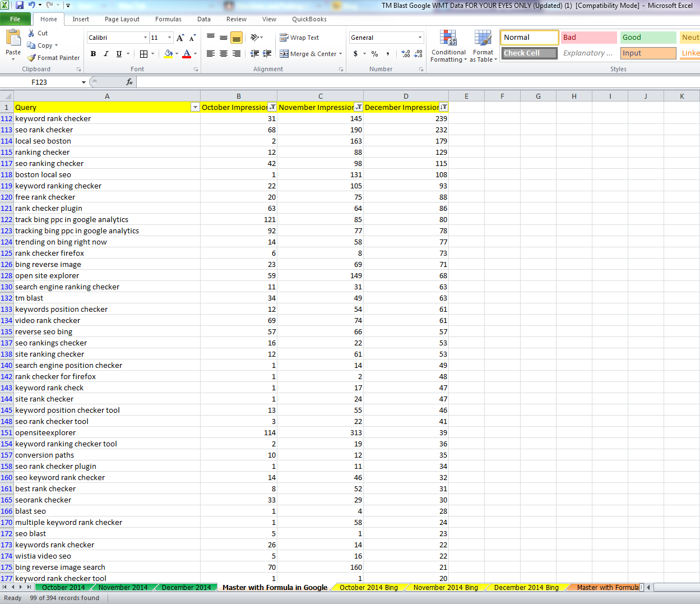Screen dimensions: 700x604
Task: Open the File tab
Action: (x=15, y=19)
